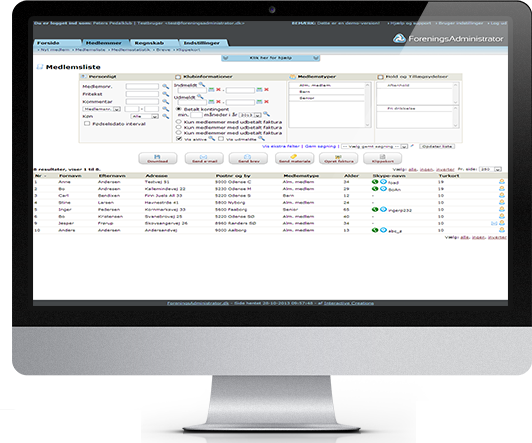Screen dimensions: 532x443
Task: Select Senior in the Medlemstyper list
Action: click(x=326, y=98)
